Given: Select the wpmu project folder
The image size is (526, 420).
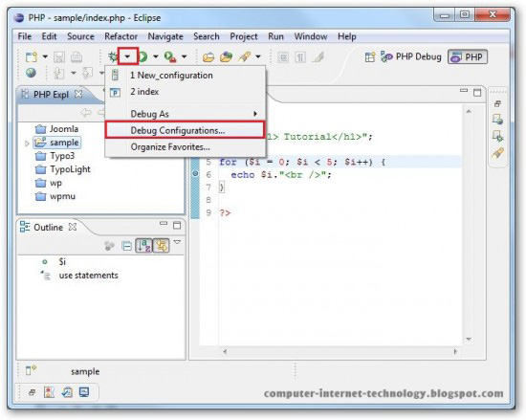Looking at the screenshot, I should (x=55, y=196).
